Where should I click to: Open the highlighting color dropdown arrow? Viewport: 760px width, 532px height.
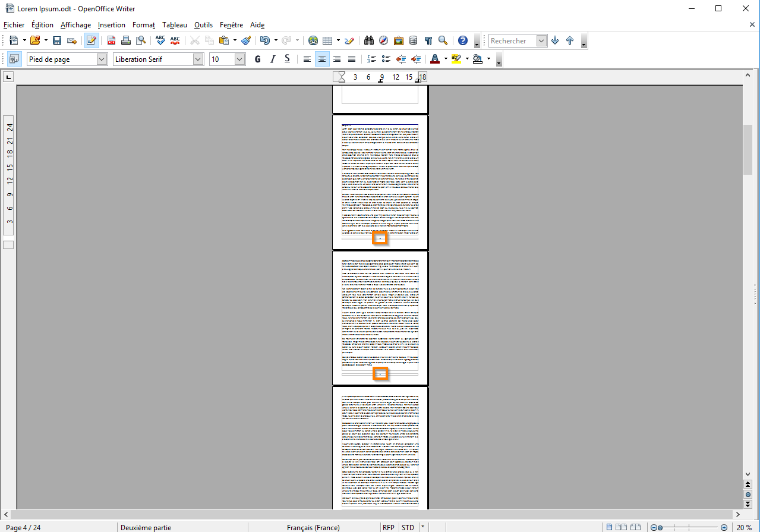click(x=467, y=59)
